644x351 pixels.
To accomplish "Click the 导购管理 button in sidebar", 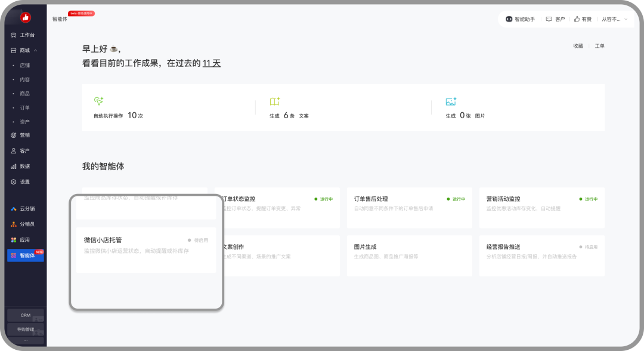I will coord(26,330).
